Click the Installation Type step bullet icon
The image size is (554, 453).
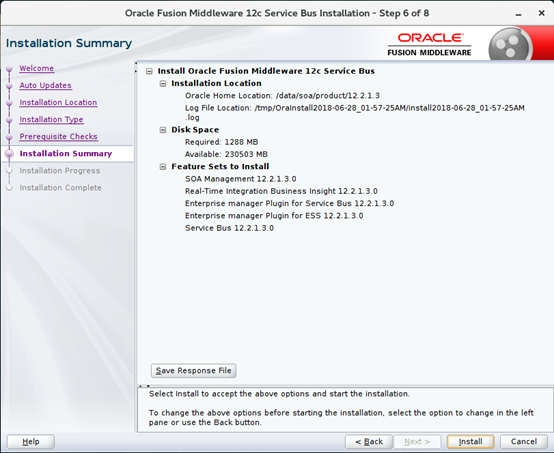[x=10, y=120]
